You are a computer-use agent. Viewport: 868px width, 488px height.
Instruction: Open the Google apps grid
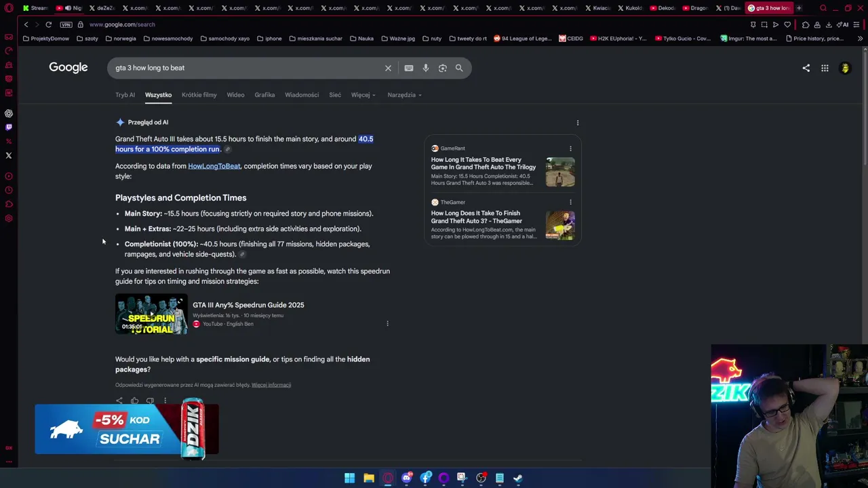pos(825,68)
